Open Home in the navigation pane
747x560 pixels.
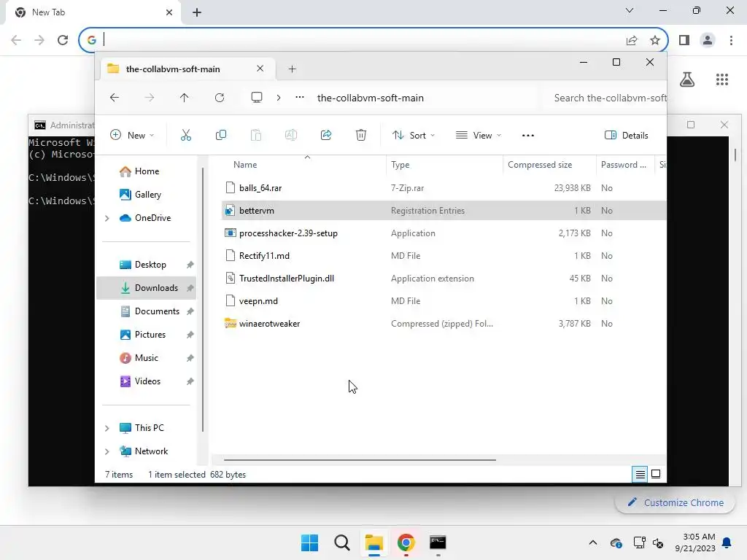(x=147, y=171)
